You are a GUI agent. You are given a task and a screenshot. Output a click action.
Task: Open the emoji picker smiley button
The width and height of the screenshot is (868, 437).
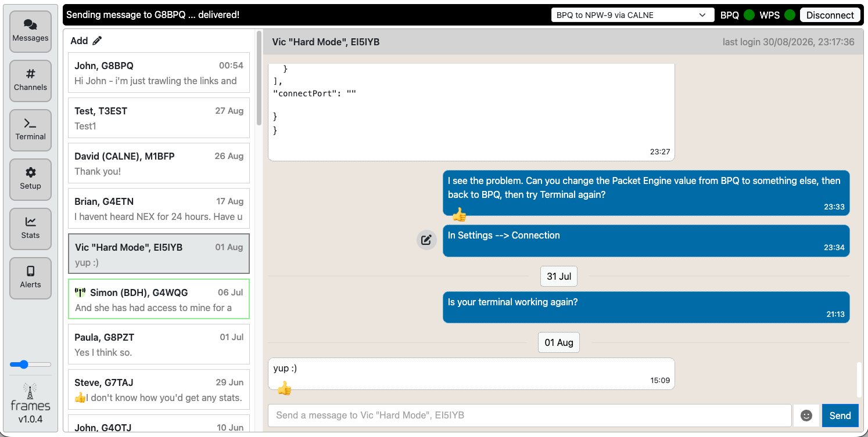(x=806, y=416)
